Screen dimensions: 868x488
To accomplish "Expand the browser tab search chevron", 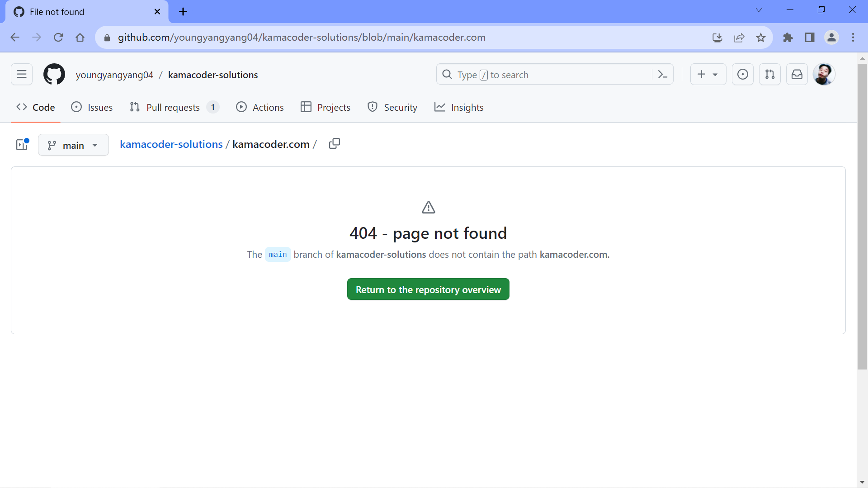I will pos(759,9).
